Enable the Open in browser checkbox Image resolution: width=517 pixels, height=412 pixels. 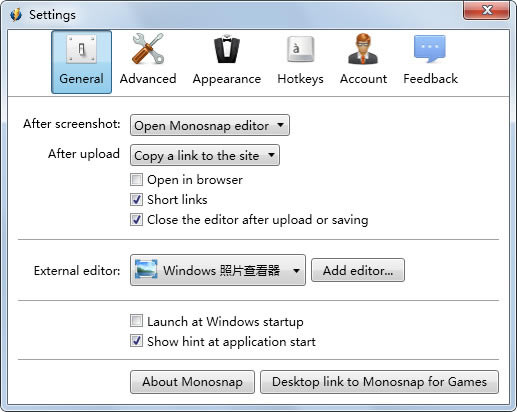136,179
